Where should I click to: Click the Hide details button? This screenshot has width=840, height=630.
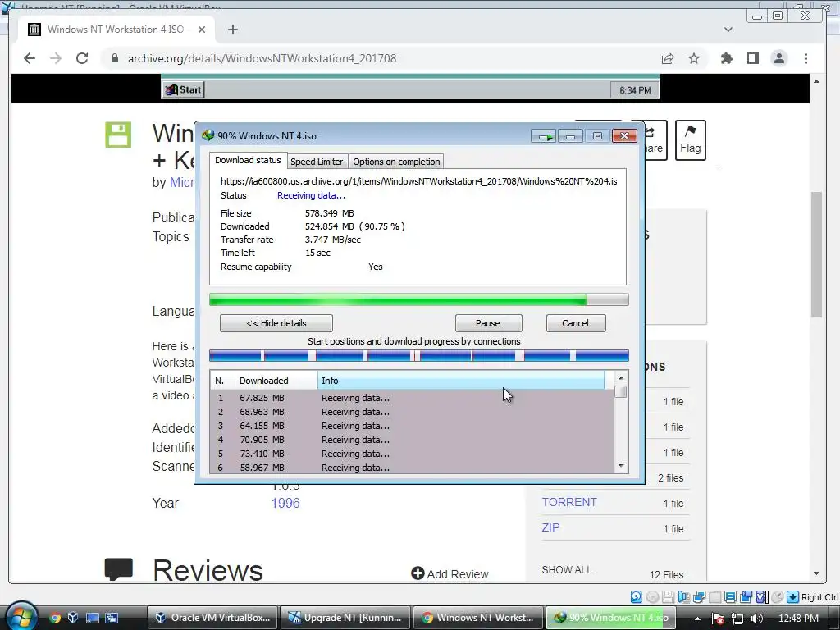[x=276, y=323]
